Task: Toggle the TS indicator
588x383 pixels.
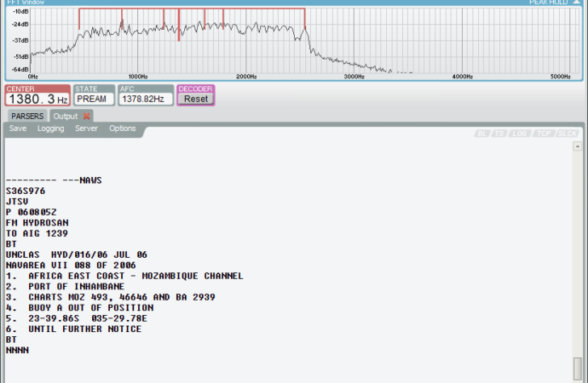Action: pyautogui.click(x=499, y=134)
